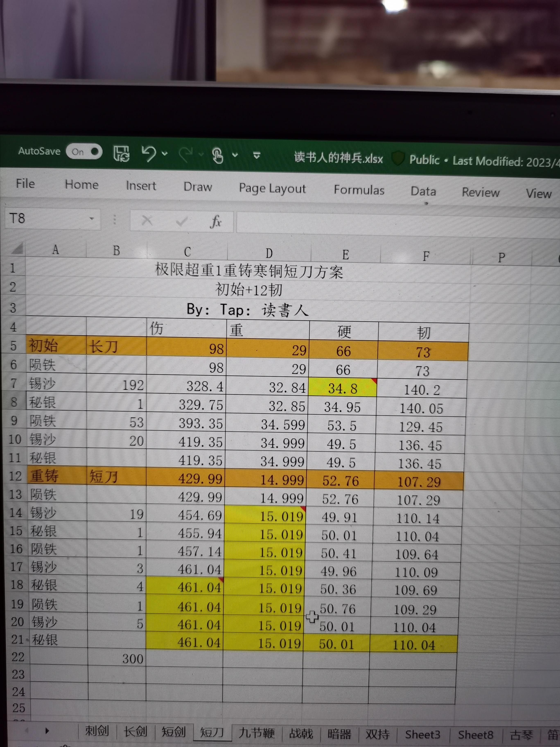Toggle the AutoSave switch
The width and height of the screenshot is (560, 747).
(84, 152)
